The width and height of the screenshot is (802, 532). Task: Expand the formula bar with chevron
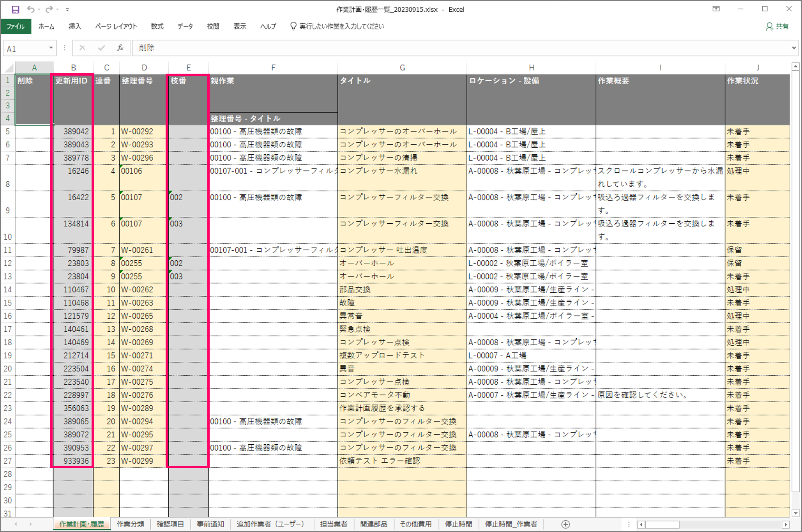point(794,48)
